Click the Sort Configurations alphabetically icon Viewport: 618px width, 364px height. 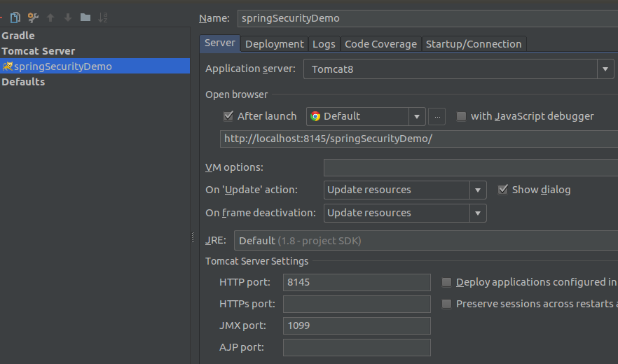(102, 17)
